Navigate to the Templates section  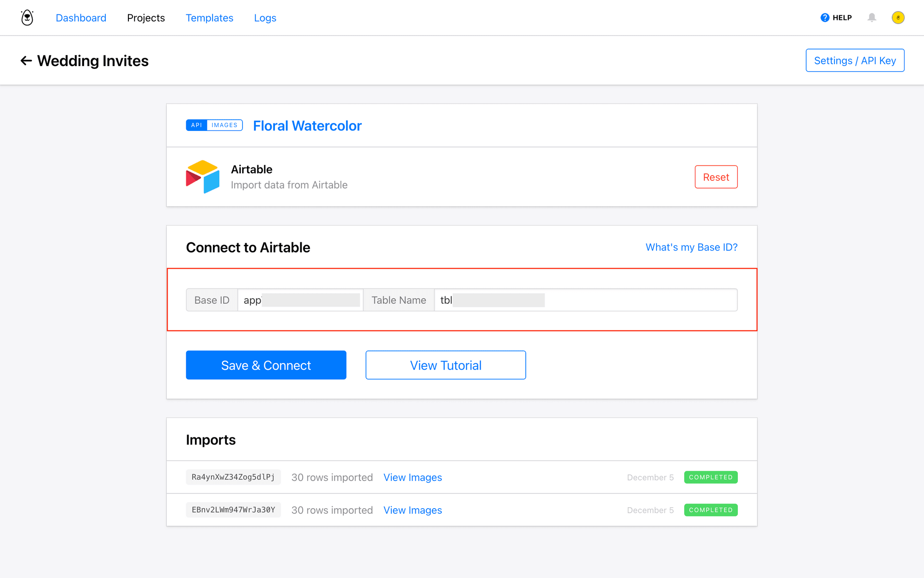209,18
